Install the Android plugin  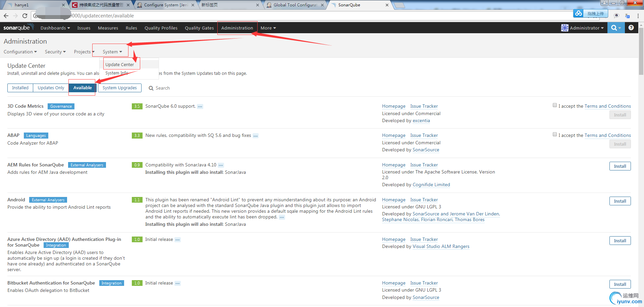click(x=620, y=201)
